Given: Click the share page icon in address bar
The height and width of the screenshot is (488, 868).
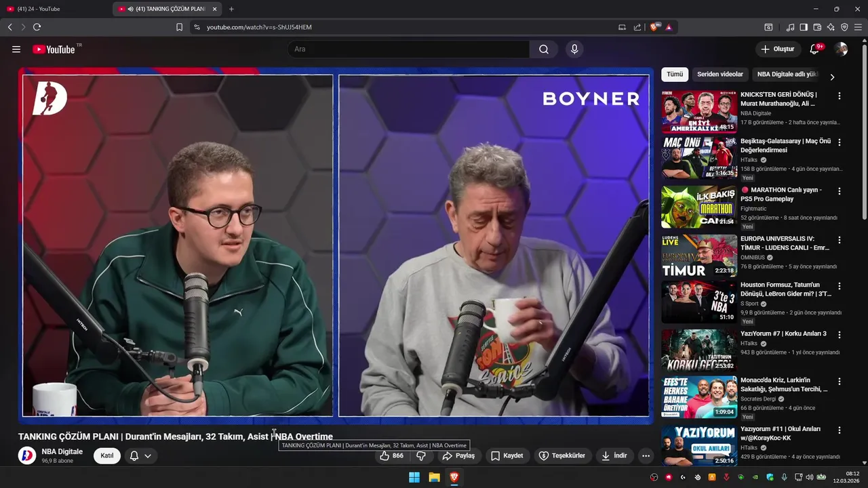Looking at the screenshot, I should (x=637, y=27).
